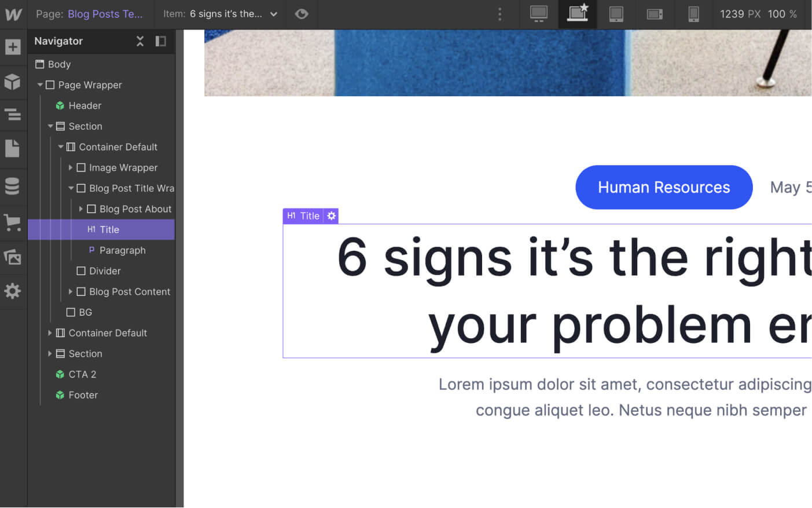
Task: Open the Assets panel
Action: [x=13, y=257]
